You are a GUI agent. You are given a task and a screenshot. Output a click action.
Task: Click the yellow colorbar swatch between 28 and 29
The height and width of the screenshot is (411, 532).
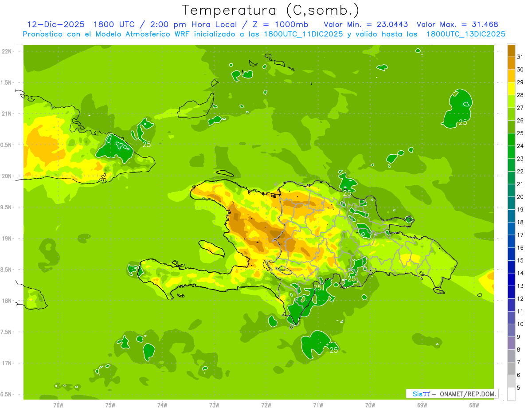511,88
